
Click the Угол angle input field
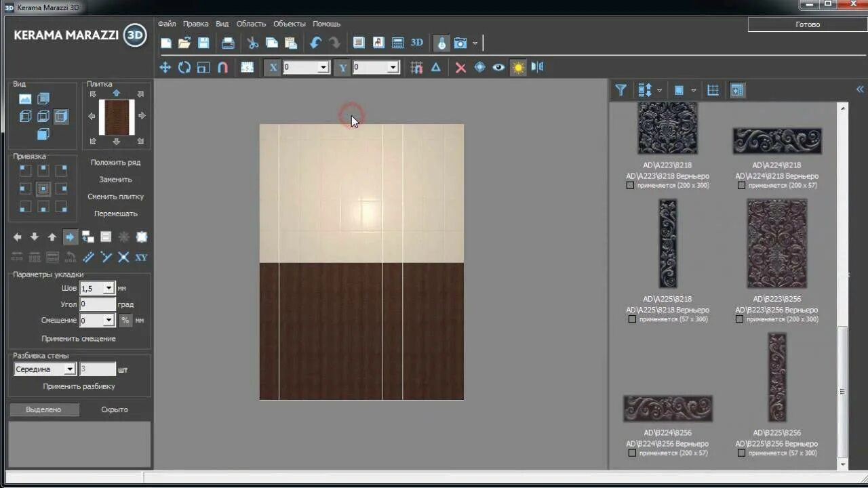pyautogui.click(x=98, y=304)
